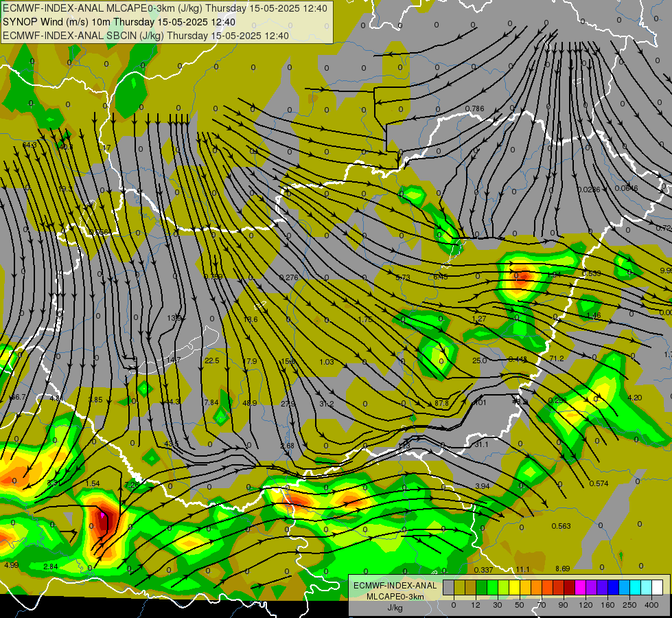672x618 pixels.
Task: Click the 11.1 value on the map
Action: (522, 569)
